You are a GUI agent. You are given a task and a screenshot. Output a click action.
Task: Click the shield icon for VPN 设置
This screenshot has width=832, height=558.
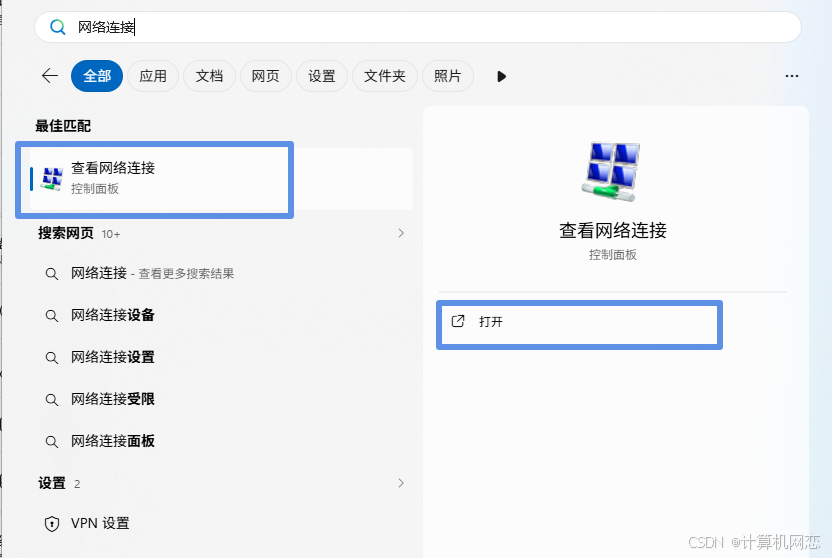(51, 524)
